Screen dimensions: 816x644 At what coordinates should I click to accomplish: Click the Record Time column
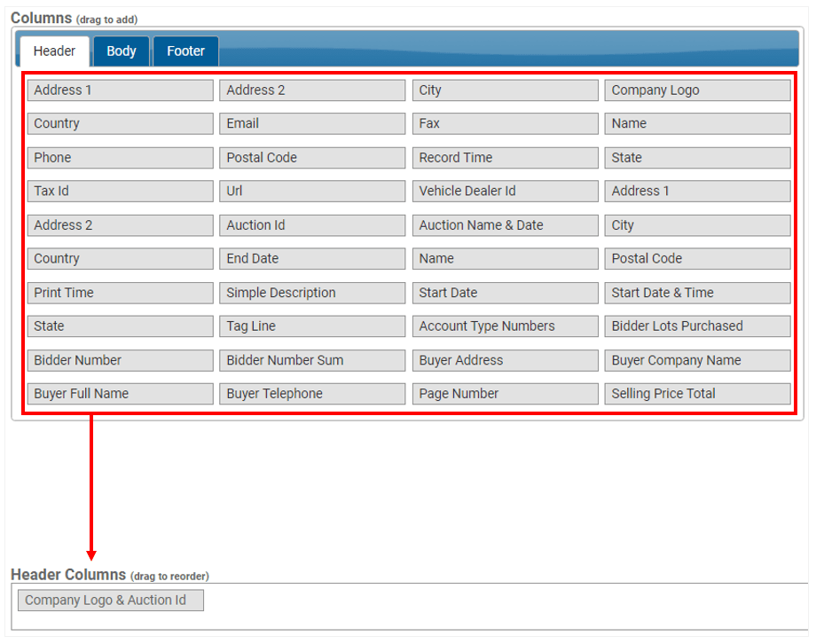tap(505, 157)
